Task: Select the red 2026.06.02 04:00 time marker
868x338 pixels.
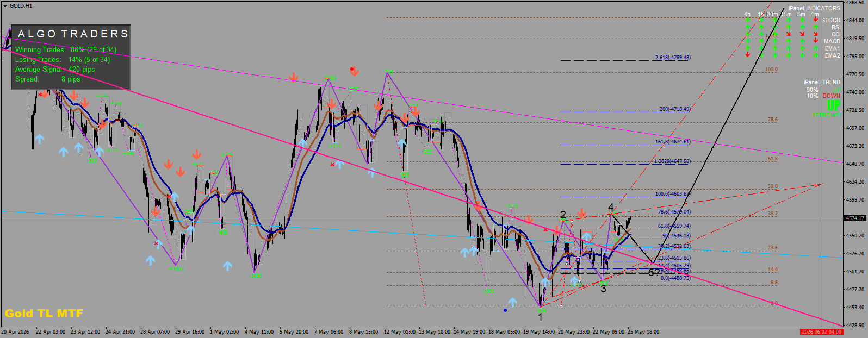Action: [x=821, y=331]
